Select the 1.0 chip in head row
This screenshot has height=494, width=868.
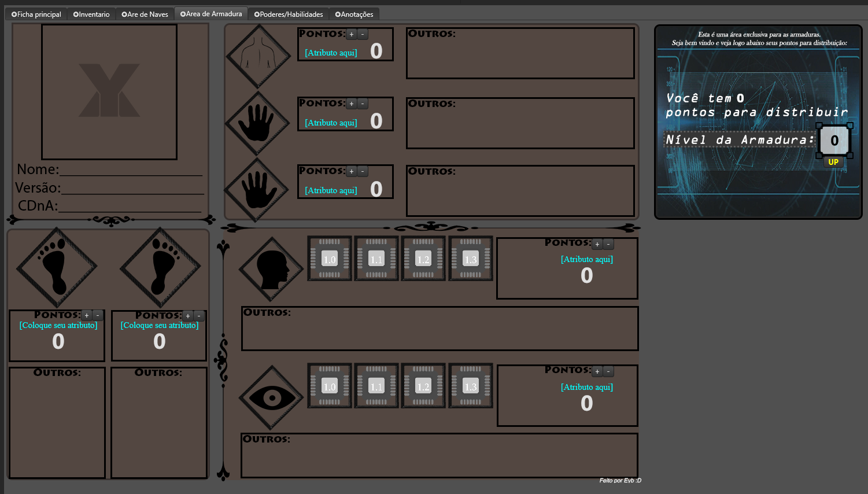[330, 259]
